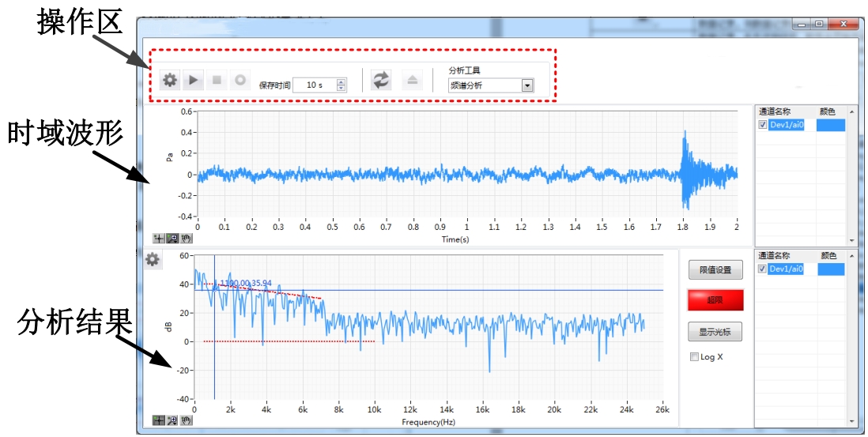The width and height of the screenshot is (868, 437).
Task: Toggle Dev1/ai0 checkbox in lower channel list
Action: pos(763,269)
